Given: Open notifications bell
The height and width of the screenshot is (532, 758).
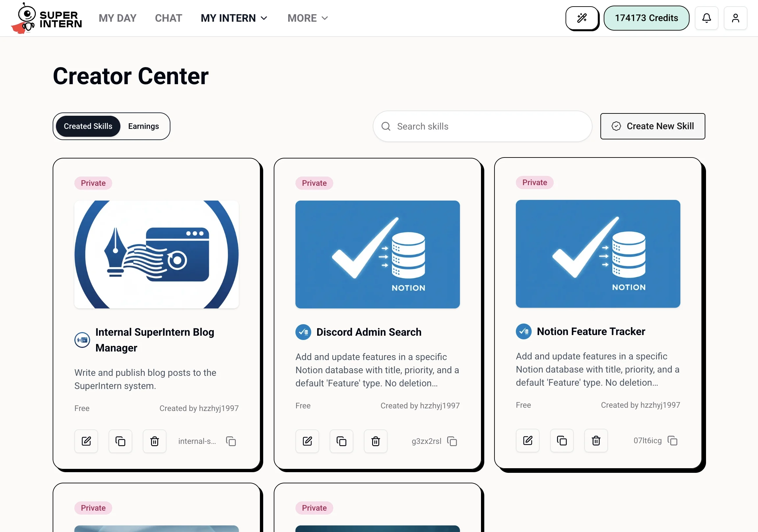Looking at the screenshot, I should (706, 18).
